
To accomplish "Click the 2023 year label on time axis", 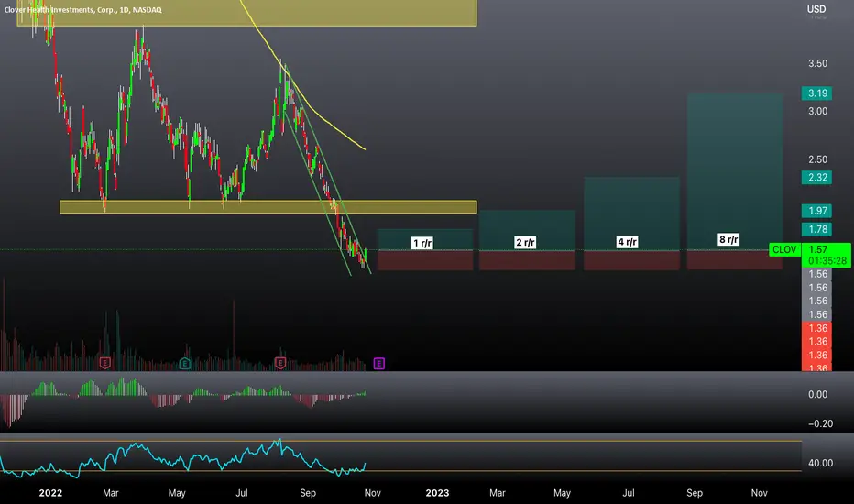I will click(437, 493).
